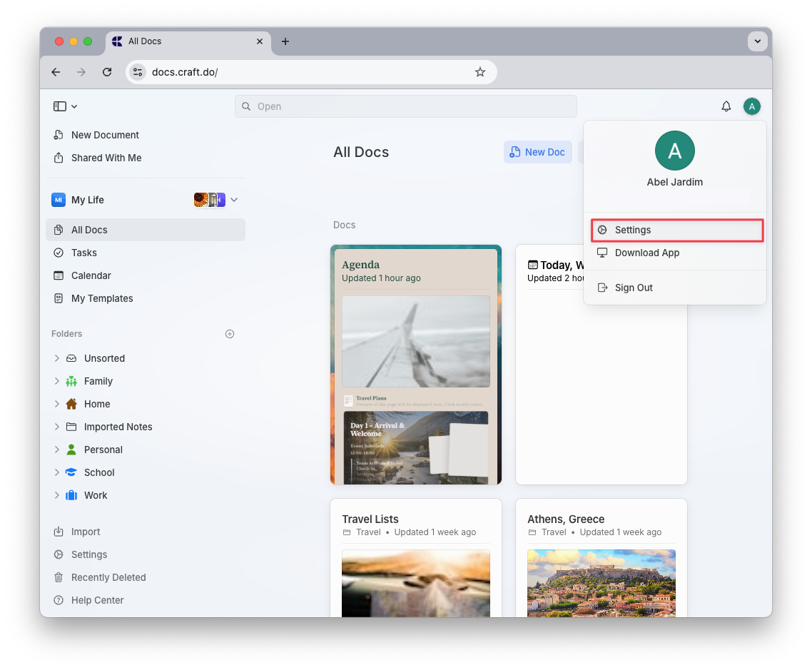Screen dimensions: 812x670
Task: Open Recently Deleted documents
Action: [x=108, y=577]
